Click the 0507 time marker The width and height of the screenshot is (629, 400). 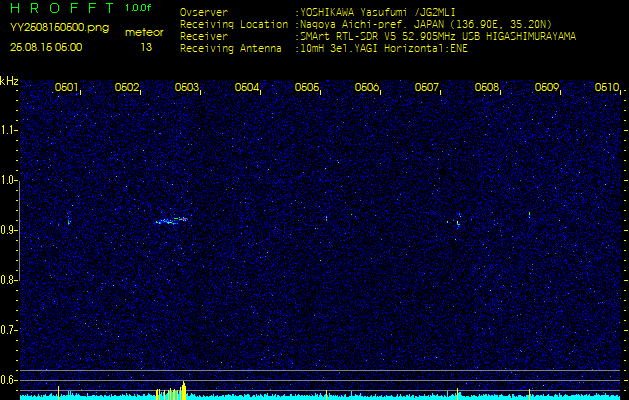coord(426,87)
